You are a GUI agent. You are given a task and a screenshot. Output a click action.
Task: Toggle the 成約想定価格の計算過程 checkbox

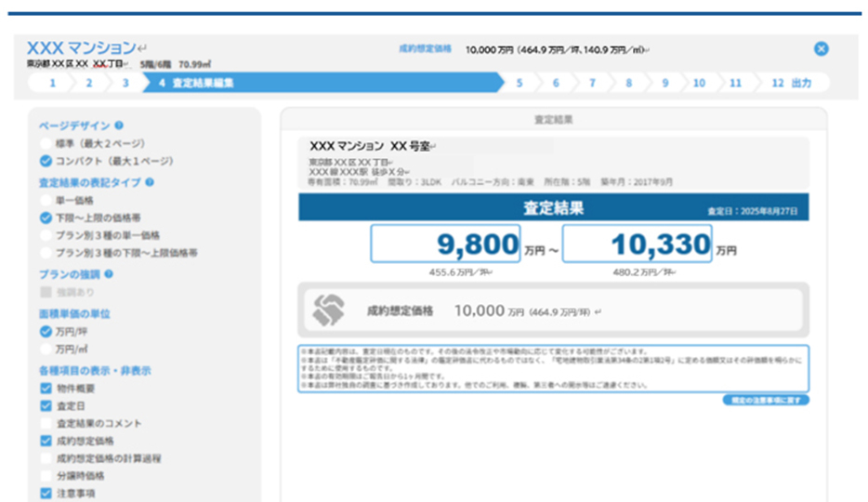click(x=46, y=458)
